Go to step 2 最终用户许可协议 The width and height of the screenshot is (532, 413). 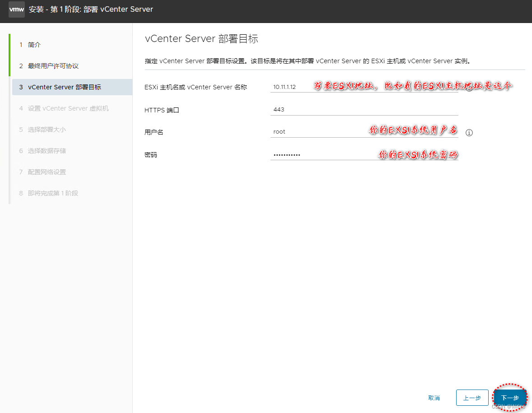click(x=49, y=66)
